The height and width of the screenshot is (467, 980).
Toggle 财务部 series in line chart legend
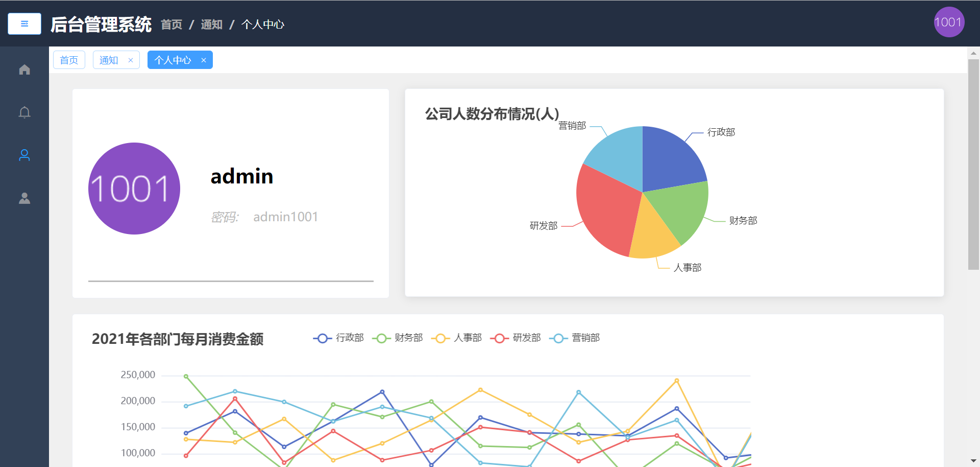pos(398,338)
